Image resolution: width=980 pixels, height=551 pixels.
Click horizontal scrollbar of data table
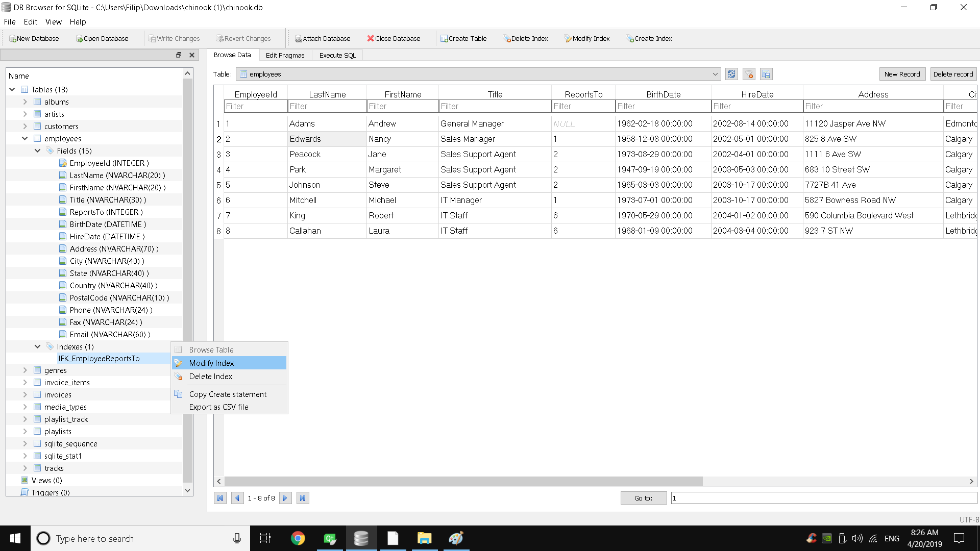coord(463,481)
